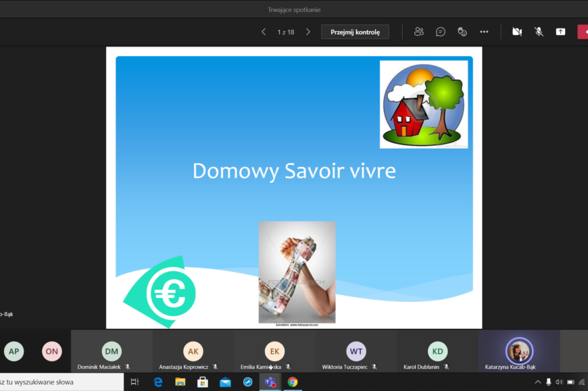
Task: Select the ON participant avatar
Action: 52,351
